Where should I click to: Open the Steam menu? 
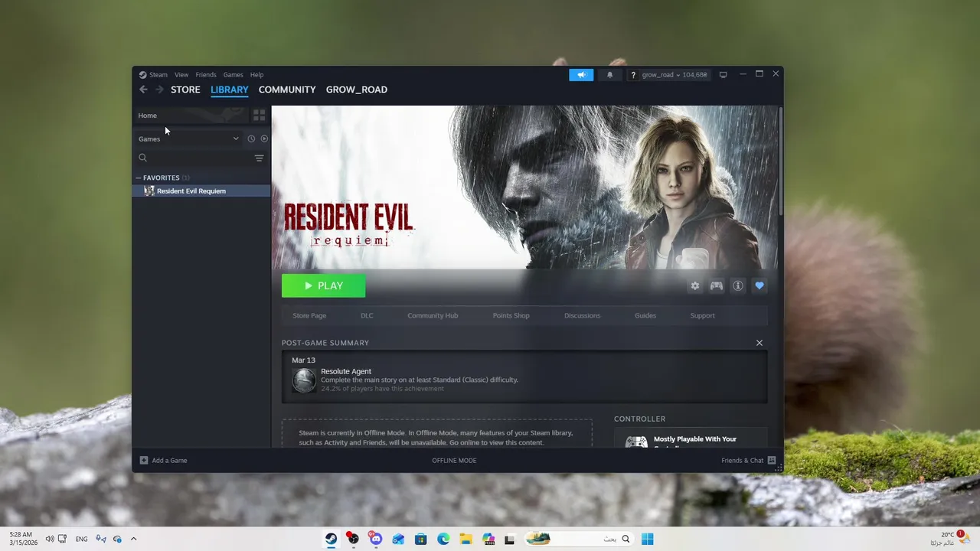pos(158,75)
